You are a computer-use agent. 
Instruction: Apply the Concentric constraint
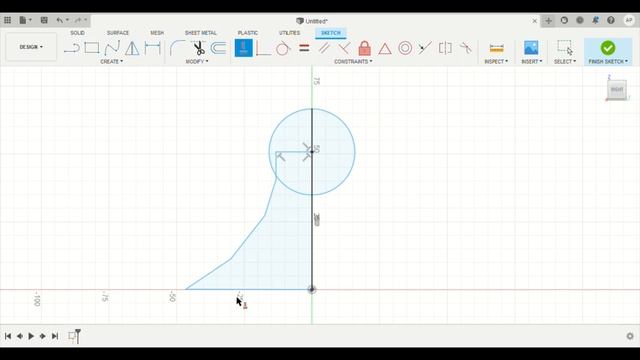coord(405,48)
